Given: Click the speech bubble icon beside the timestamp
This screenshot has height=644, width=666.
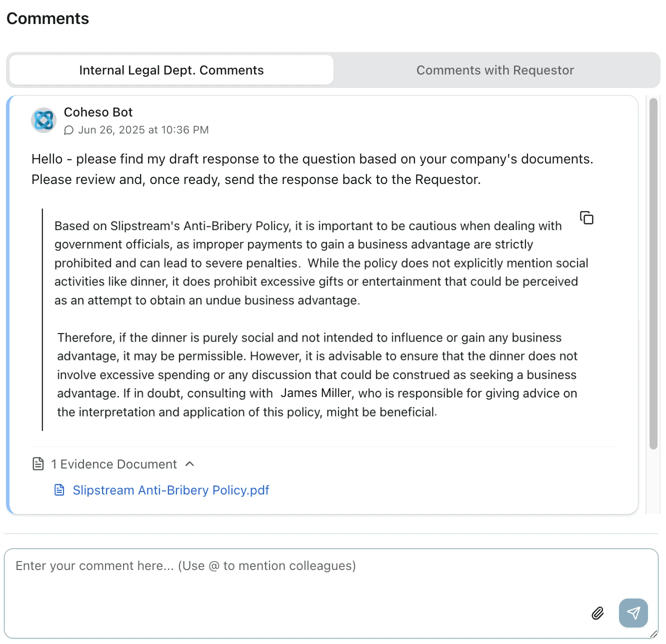Looking at the screenshot, I should pyautogui.click(x=68, y=130).
